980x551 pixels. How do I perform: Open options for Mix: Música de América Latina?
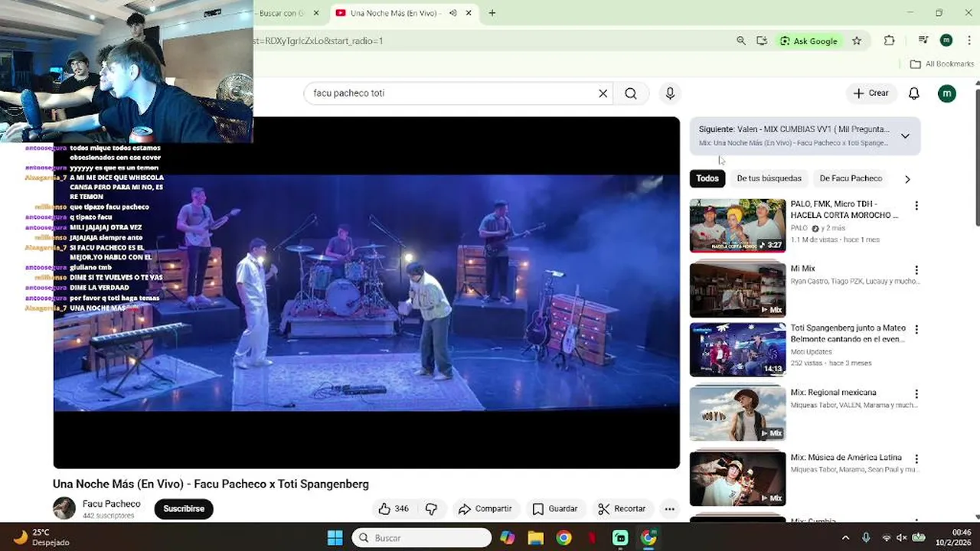point(916,459)
